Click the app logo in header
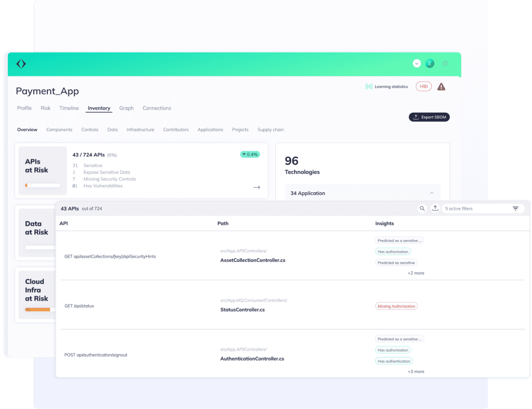This screenshot has width=532, height=409. click(21, 64)
